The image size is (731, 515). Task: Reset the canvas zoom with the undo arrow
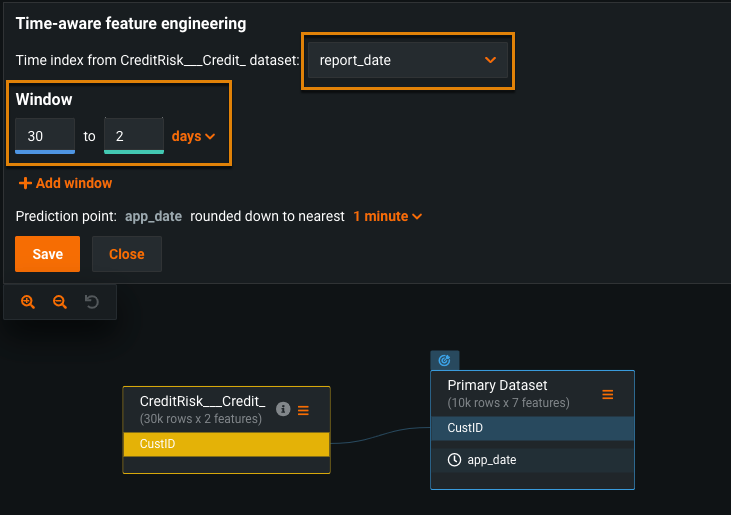pyautogui.click(x=92, y=301)
